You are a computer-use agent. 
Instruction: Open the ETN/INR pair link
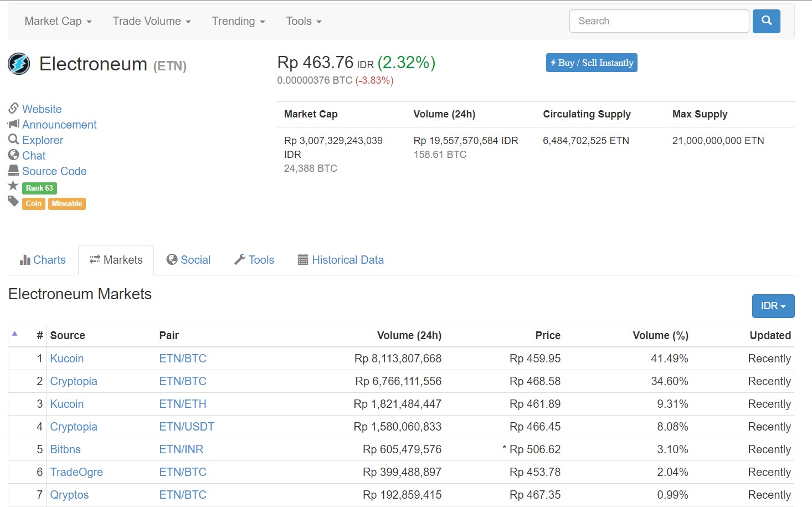click(181, 449)
